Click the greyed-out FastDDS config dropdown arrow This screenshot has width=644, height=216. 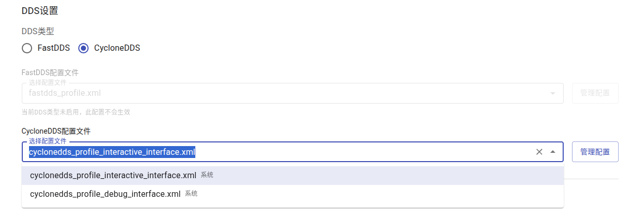pyautogui.click(x=553, y=93)
